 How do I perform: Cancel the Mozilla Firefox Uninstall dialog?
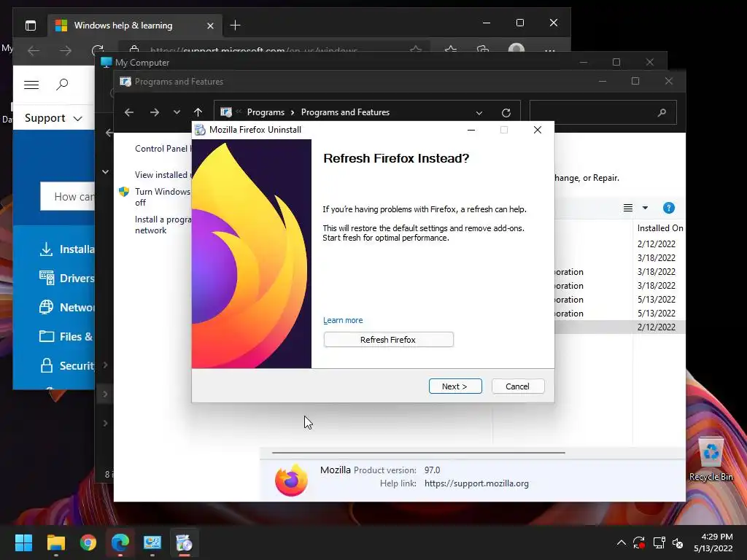click(517, 386)
